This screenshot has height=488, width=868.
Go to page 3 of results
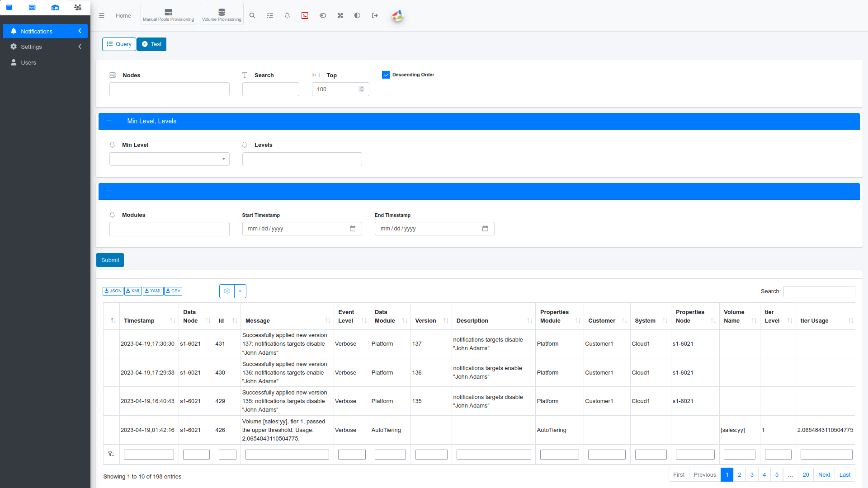point(752,474)
